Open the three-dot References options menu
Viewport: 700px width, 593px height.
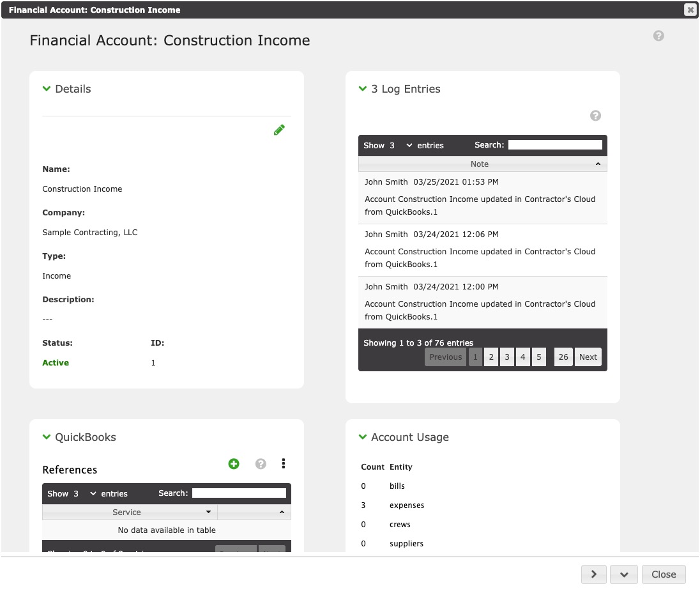click(x=284, y=463)
